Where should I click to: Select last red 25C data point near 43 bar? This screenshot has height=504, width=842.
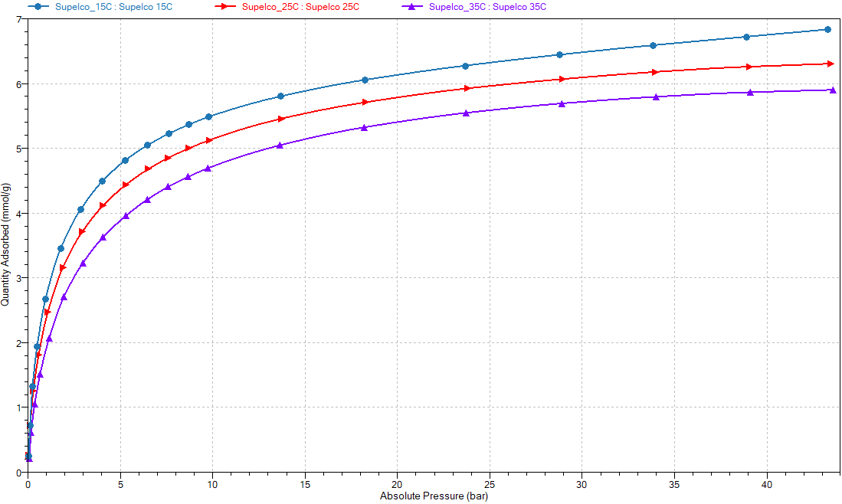(x=831, y=64)
